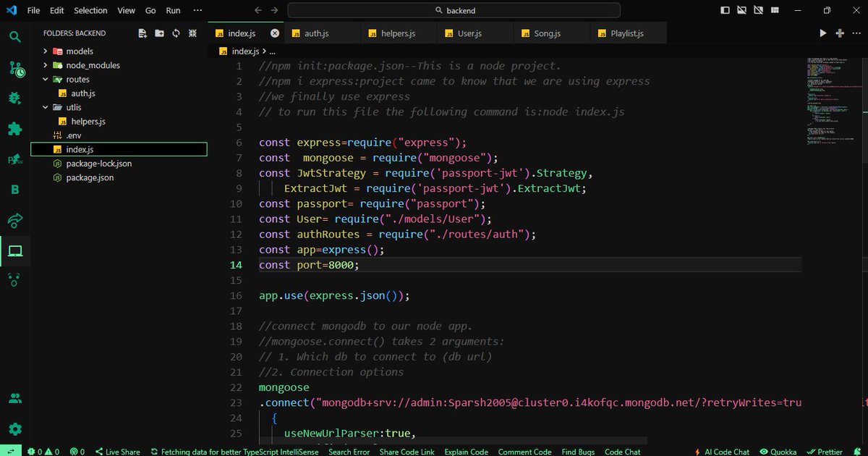Create a new folder in the explorer

click(159, 33)
